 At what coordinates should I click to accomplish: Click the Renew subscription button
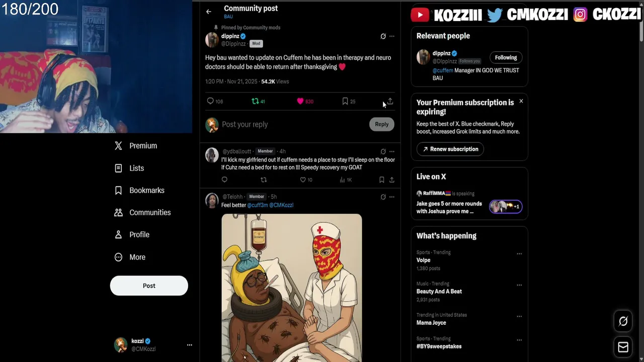[x=450, y=149]
